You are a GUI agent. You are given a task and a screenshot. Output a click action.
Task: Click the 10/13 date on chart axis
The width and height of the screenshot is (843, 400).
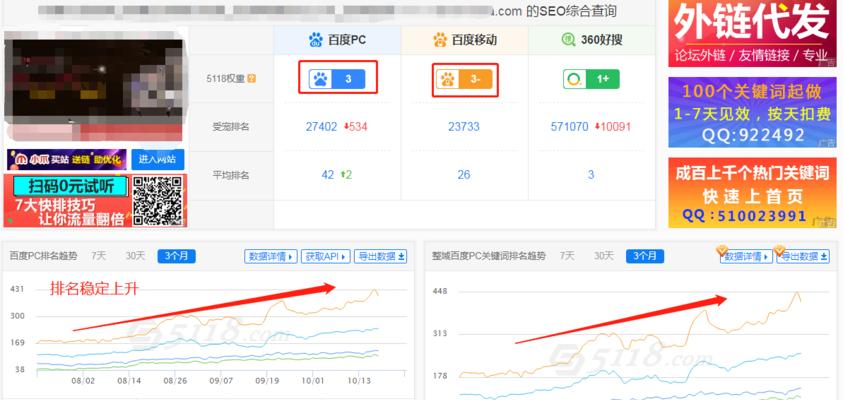359,381
